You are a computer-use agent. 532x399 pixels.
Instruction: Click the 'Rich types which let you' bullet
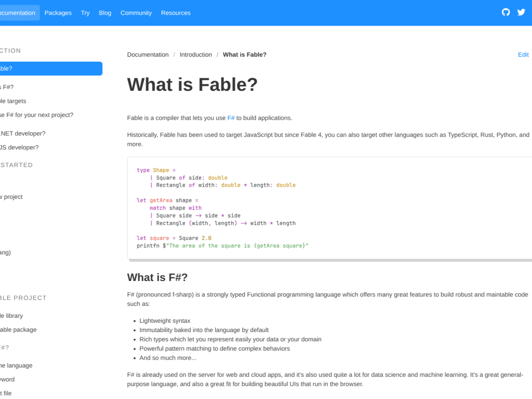click(x=231, y=339)
